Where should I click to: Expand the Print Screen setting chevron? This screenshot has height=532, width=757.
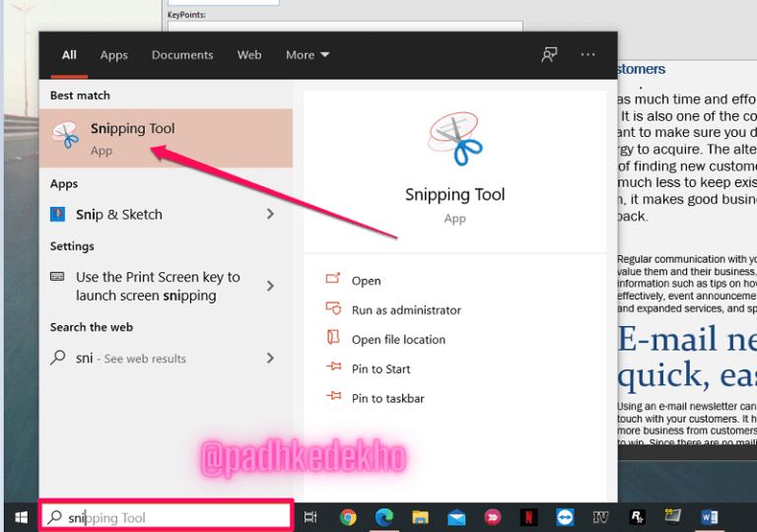270,287
